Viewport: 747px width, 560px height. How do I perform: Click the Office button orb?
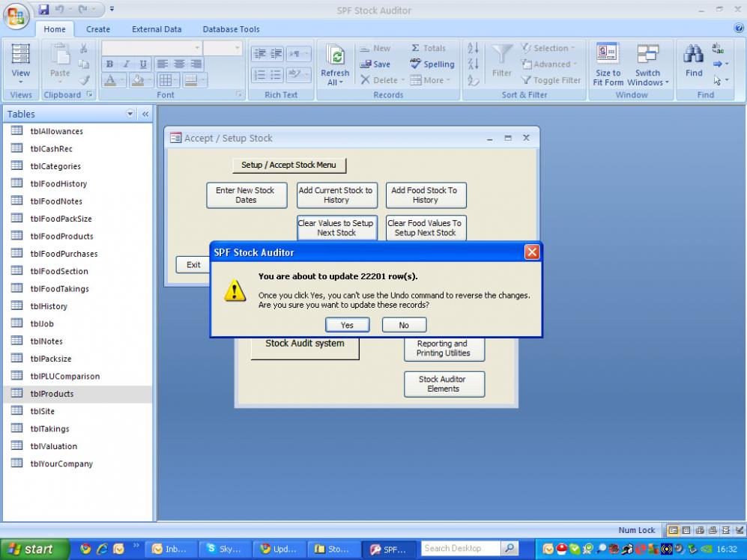click(16, 17)
